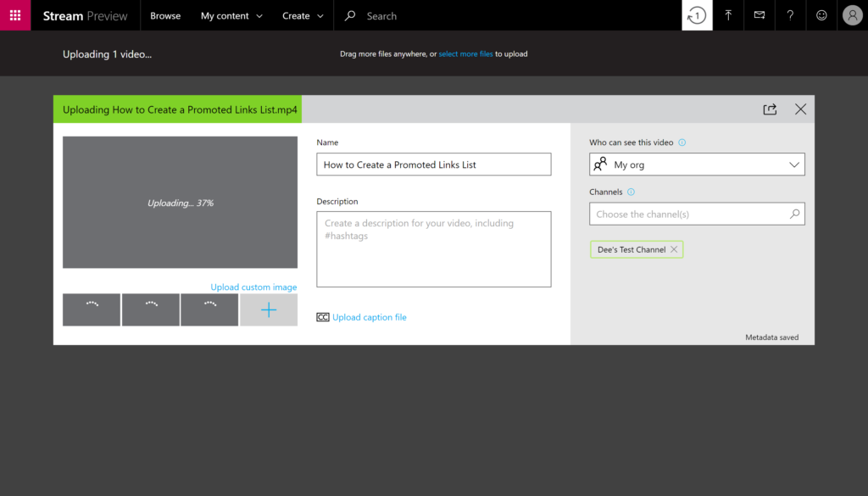The height and width of the screenshot is (496, 868).
Task: Click the green upload progress bar title
Action: pos(178,109)
